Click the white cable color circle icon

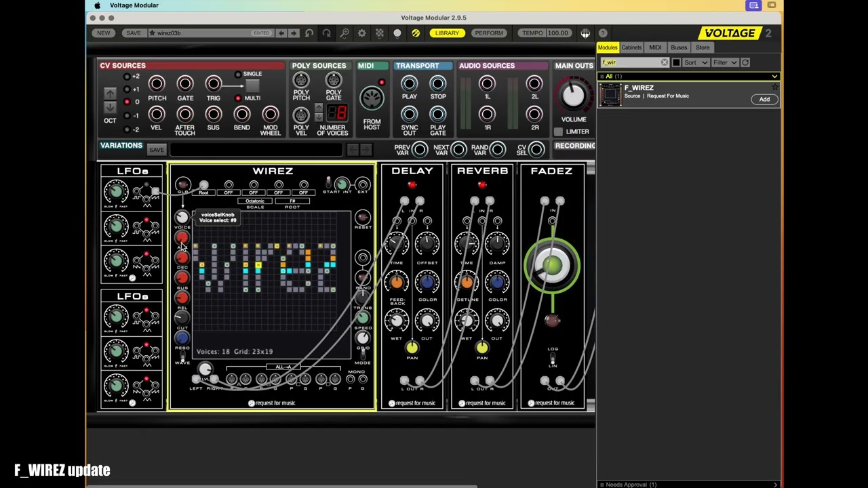click(x=397, y=33)
